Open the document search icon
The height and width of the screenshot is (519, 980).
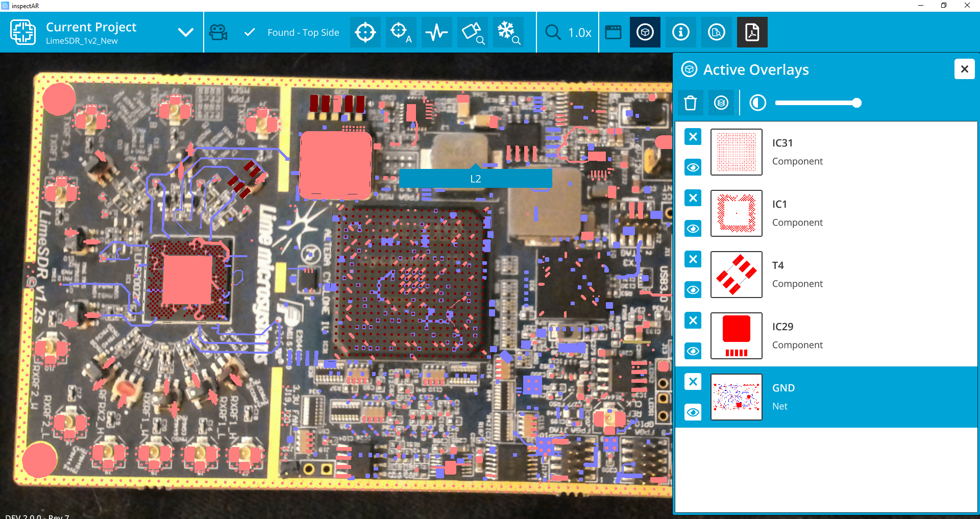pos(717,32)
